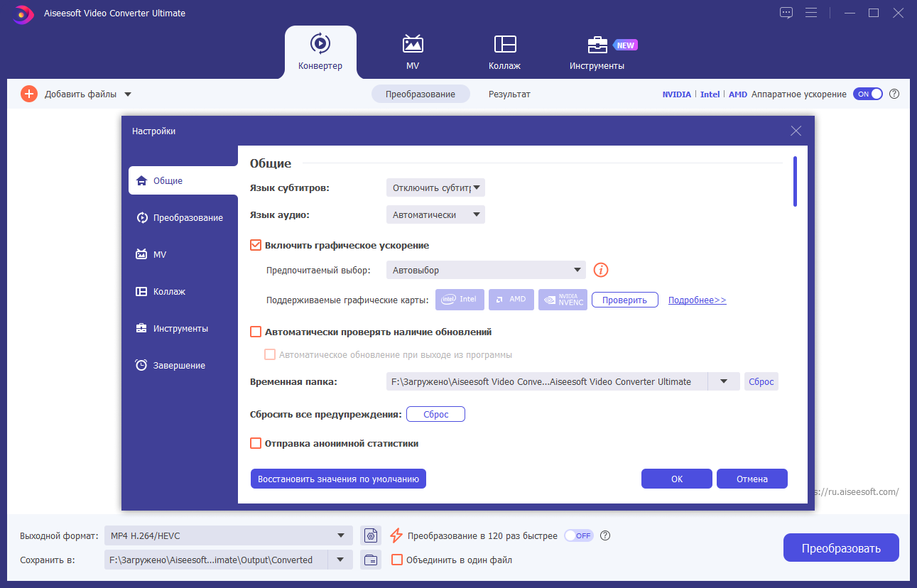Select the Преобразование settings section

point(183,217)
